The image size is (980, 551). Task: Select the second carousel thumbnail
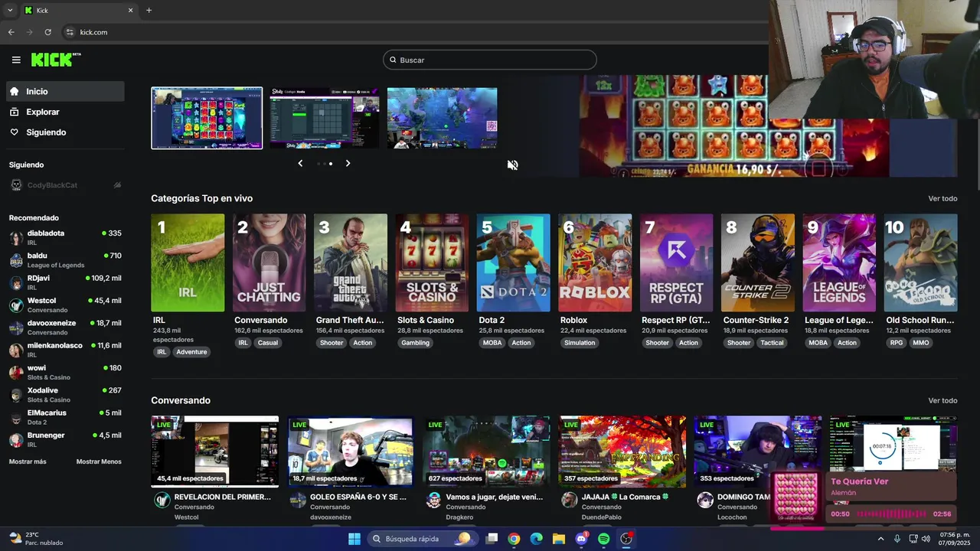[x=324, y=118]
